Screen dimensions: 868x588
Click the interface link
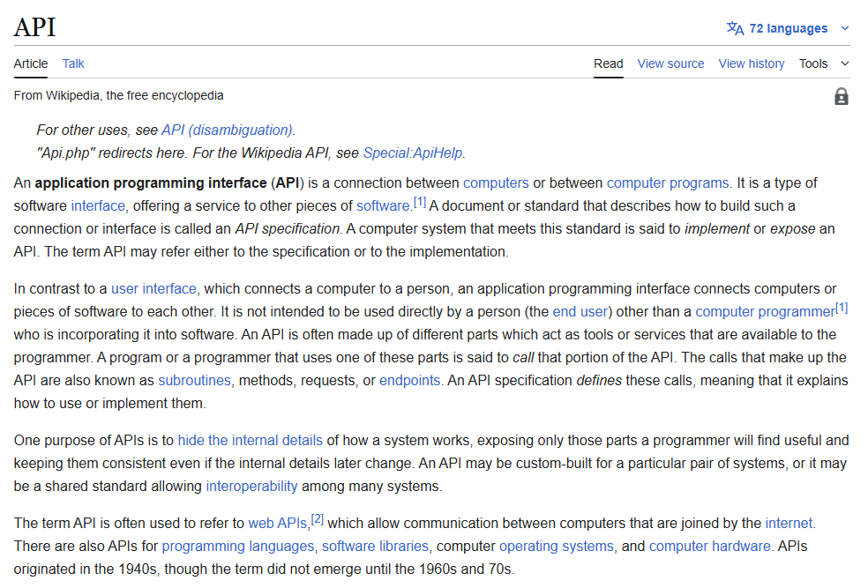tap(98, 205)
